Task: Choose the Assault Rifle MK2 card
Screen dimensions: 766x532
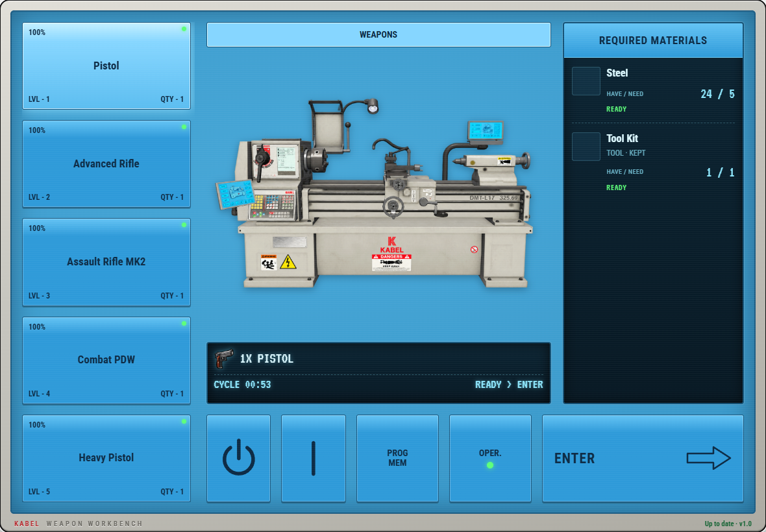Action: [106, 262]
